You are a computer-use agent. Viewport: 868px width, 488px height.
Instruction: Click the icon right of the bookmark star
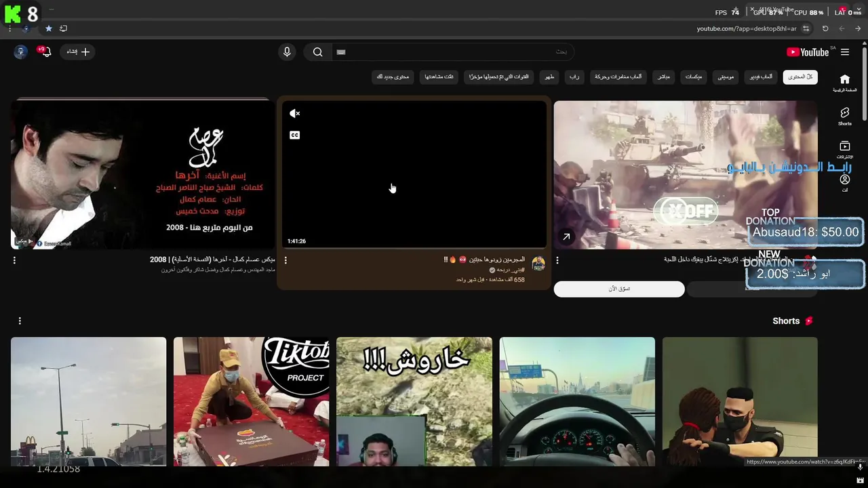(x=63, y=28)
